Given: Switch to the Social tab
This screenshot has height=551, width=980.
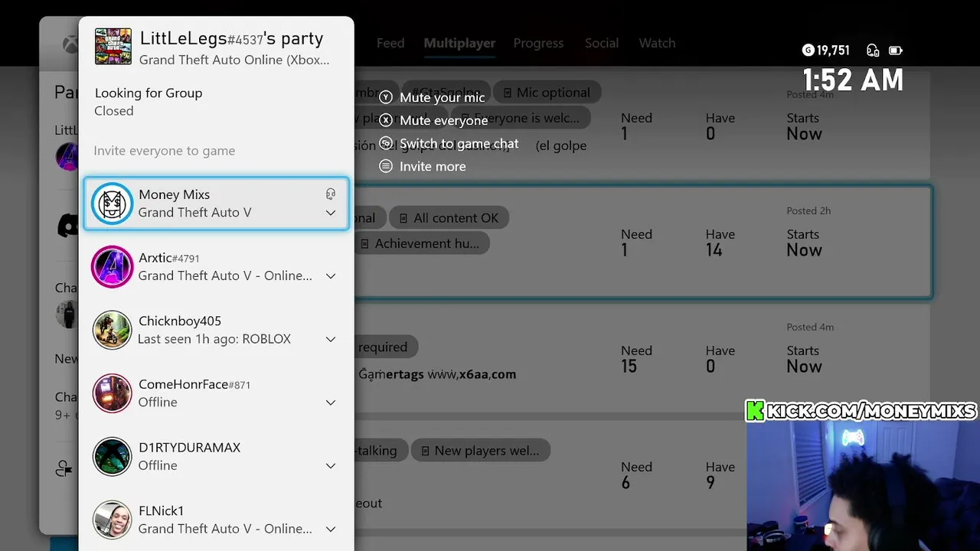Looking at the screenshot, I should point(602,44).
